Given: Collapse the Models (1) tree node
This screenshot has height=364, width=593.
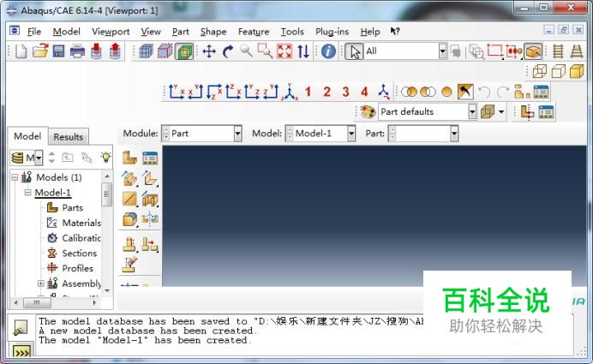Looking at the screenshot, I should click(x=15, y=177).
